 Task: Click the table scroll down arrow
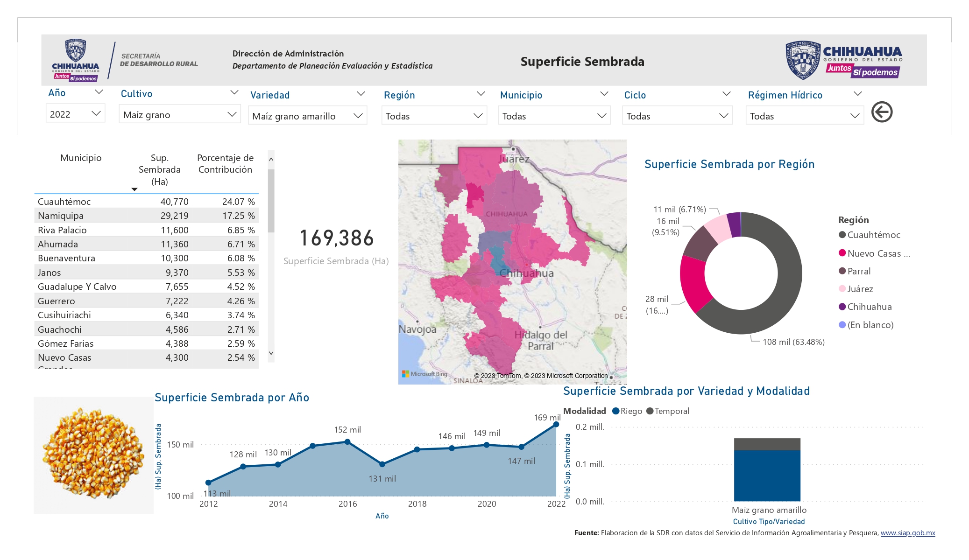click(271, 353)
